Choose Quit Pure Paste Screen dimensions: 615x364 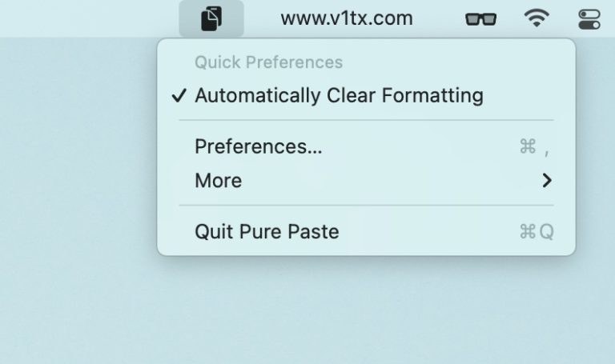coord(366,231)
